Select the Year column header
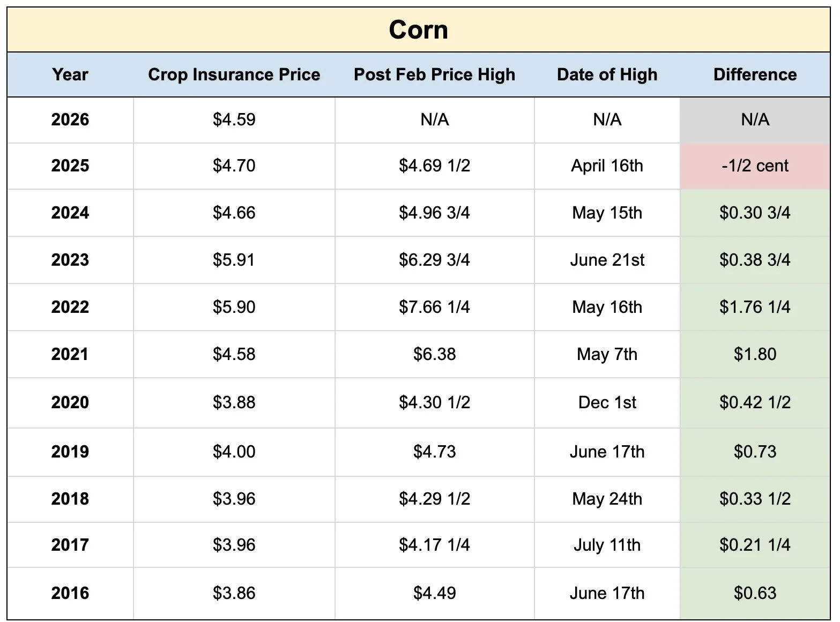 tap(70, 74)
